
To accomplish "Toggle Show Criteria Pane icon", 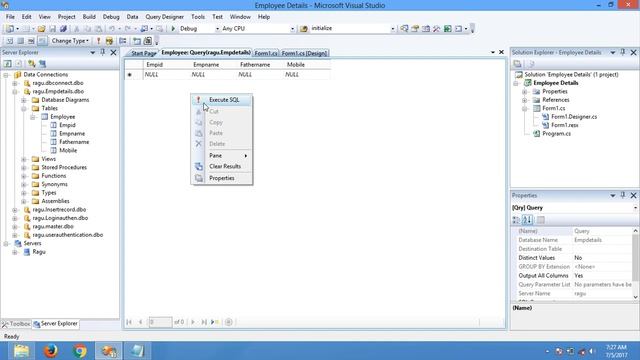I will [x=20, y=41].
